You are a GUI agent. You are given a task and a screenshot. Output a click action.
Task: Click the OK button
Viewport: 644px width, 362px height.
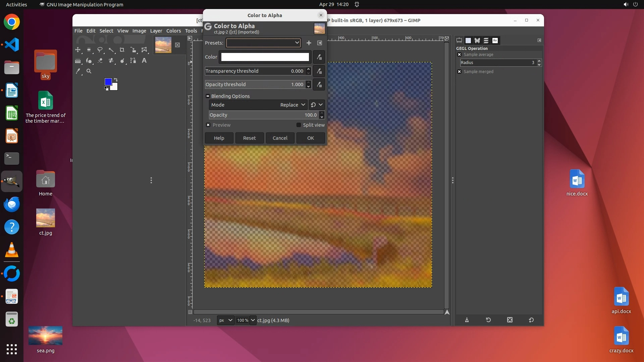pos(310,138)
